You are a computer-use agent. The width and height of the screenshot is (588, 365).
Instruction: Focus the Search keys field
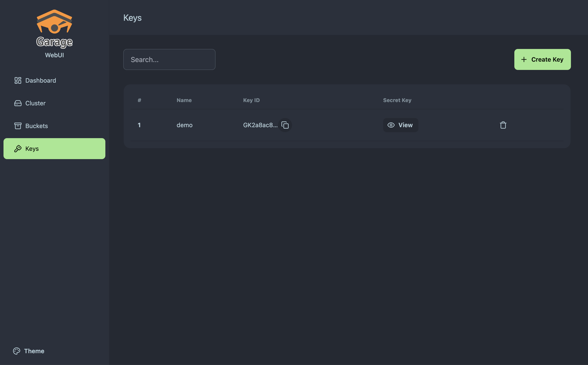[x=169, y=60]
